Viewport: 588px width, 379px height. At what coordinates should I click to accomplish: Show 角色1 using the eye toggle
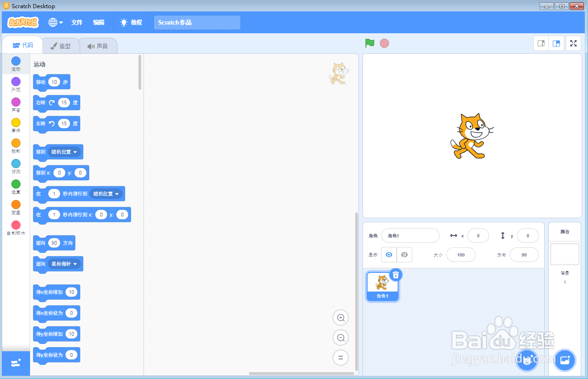coord(389,255)
